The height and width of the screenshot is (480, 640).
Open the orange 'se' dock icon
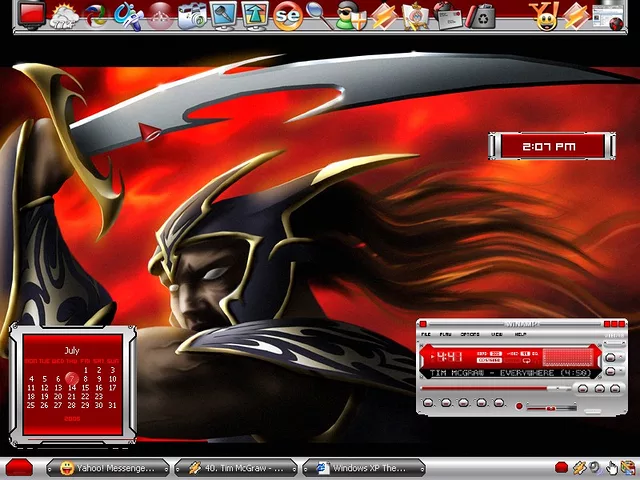pyautogui.click(x=288, y=15)
